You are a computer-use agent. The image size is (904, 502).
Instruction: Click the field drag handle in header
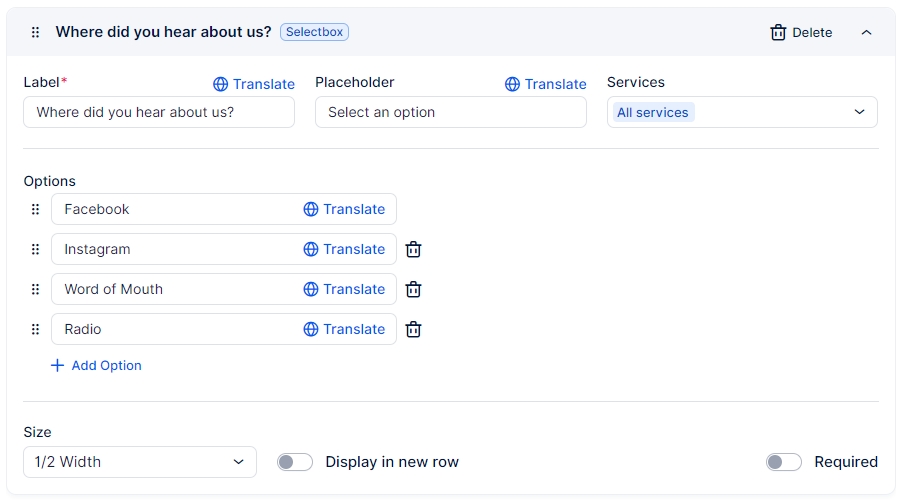click(x=35, y=32)
